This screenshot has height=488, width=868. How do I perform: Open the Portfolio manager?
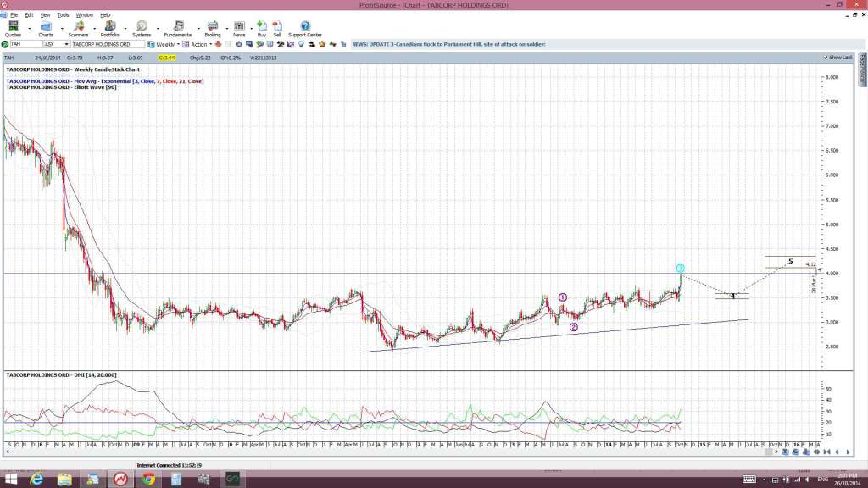[x=109, y=29]
